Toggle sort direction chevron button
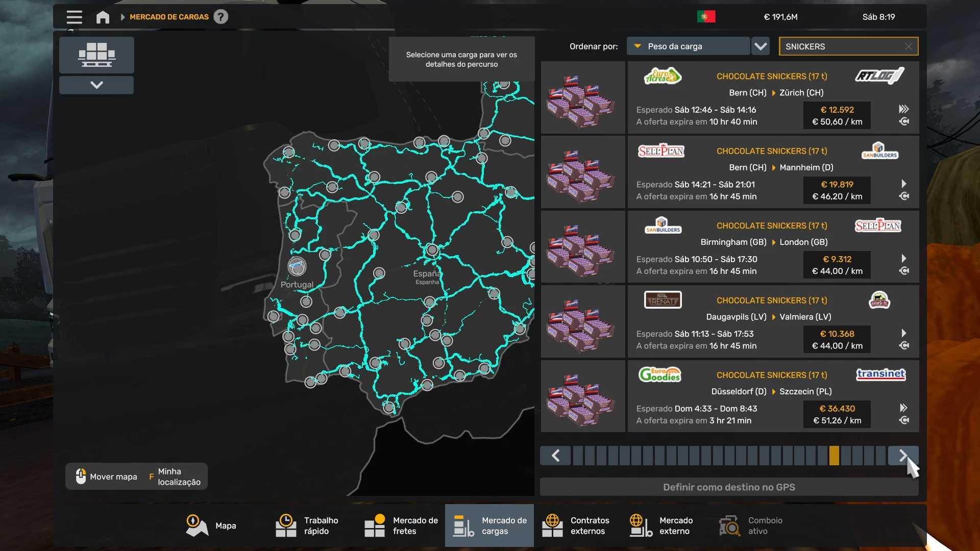This screenshot has height=551, width=980. tap(761, 46)
